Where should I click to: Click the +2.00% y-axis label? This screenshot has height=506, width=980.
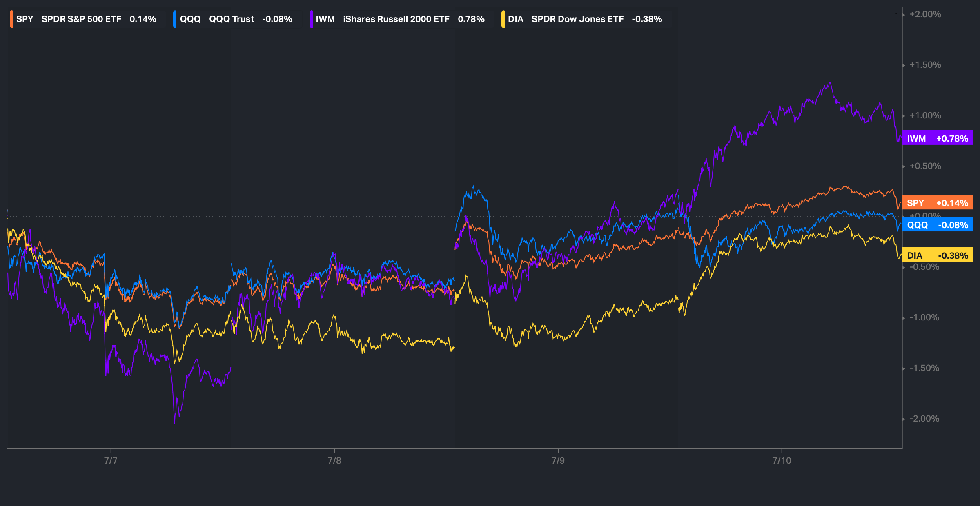click(x=925, y=14)
